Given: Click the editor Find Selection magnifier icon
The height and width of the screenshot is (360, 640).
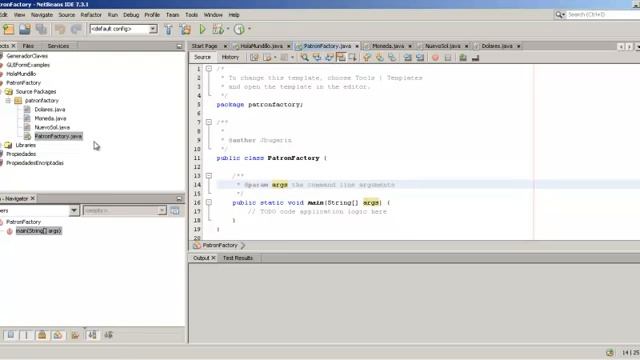Looking at the screenshot, I should click(x=304, y=58).
